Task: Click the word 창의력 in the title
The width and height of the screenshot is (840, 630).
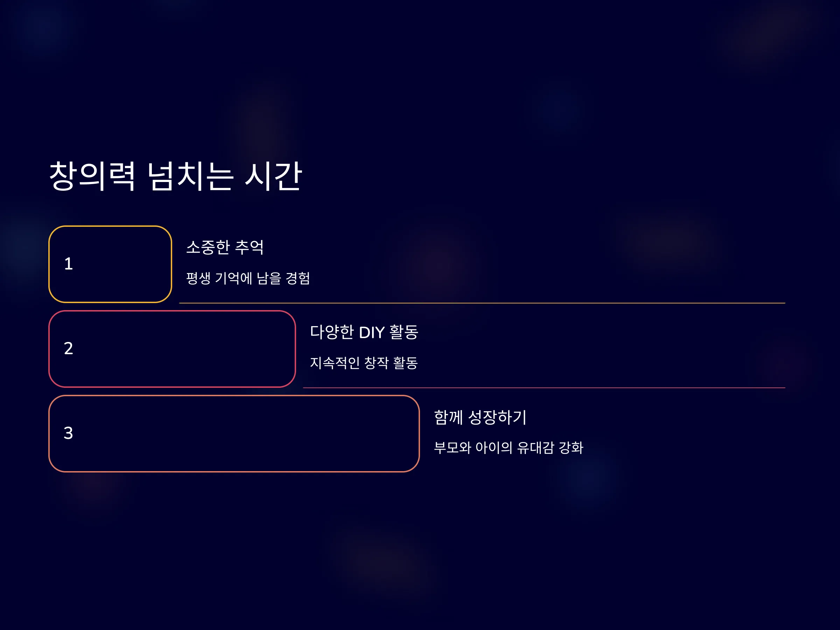Action: (92, 176)
